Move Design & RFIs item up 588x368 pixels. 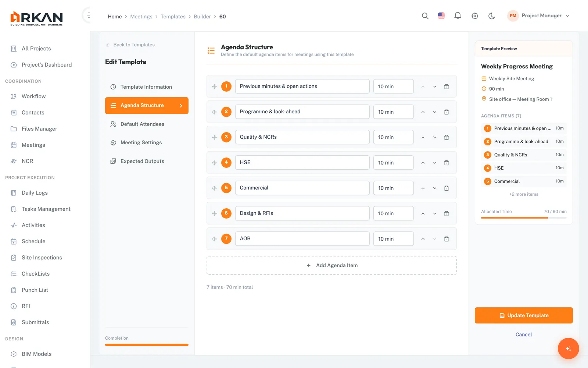(x=423, y=213)
